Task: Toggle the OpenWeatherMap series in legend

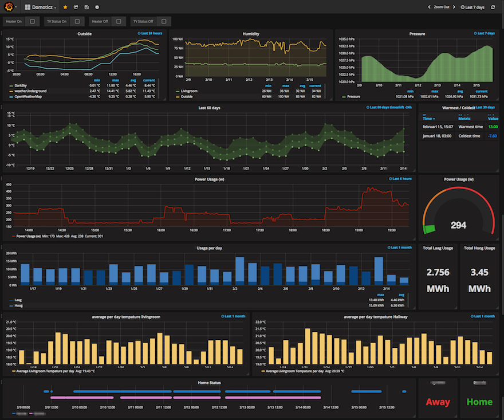Action: (x=28, y=96)
